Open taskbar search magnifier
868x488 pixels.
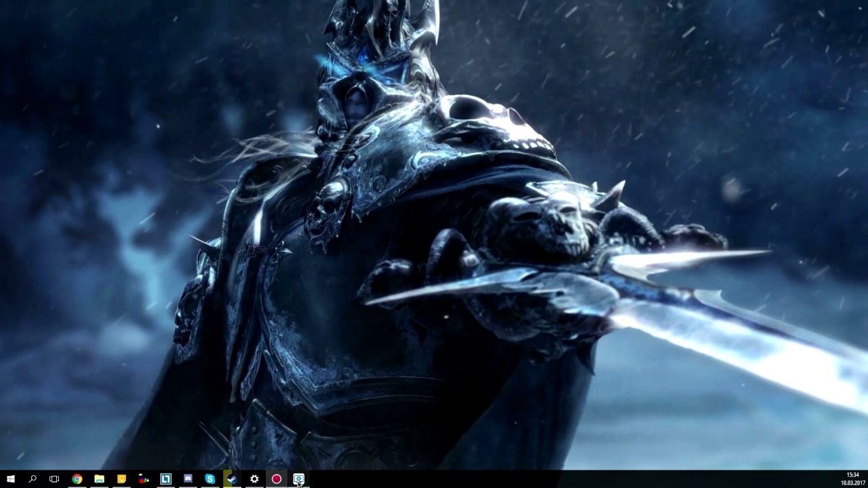coord(33,479)
